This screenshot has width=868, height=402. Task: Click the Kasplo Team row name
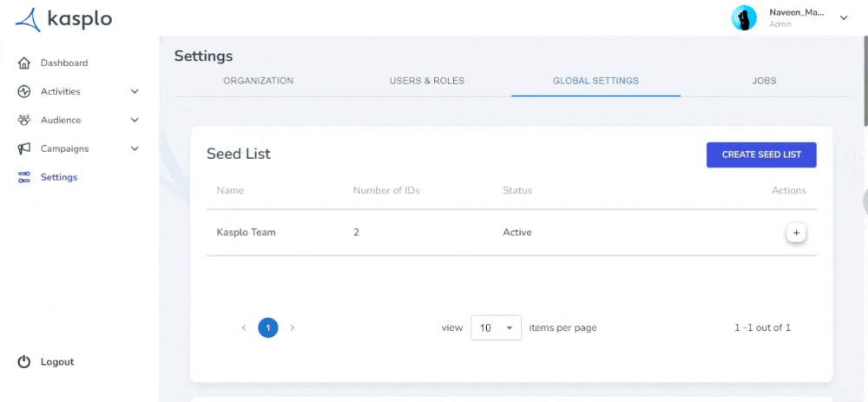coord(246,233)
